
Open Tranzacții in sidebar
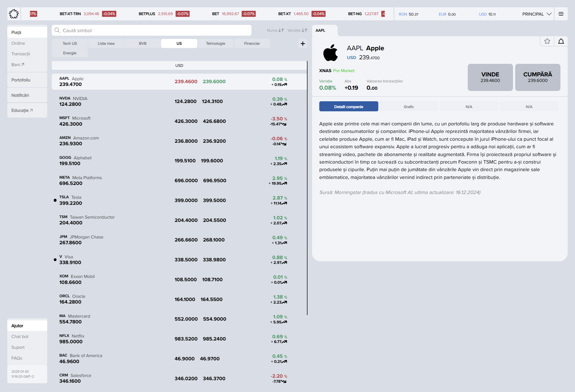coord(27,54)
